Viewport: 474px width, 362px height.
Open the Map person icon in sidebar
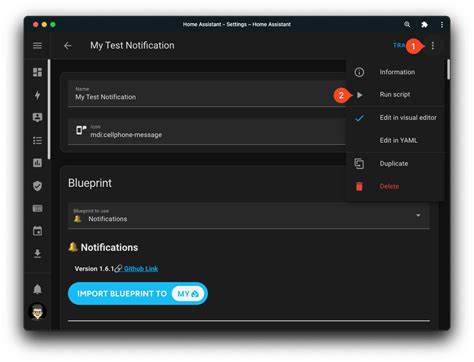tap(37, 117)
